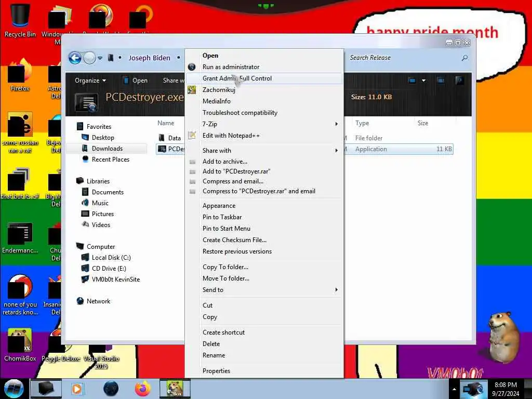Click the Explorer taskbar button

(46, 389)
